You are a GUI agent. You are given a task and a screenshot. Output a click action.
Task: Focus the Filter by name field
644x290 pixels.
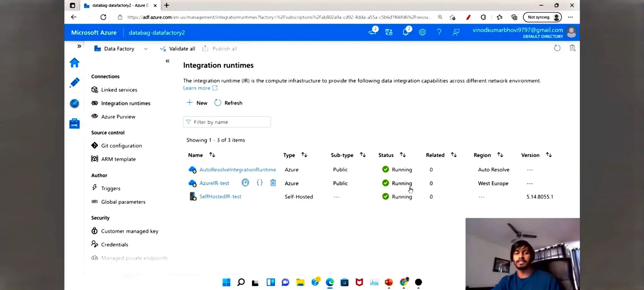(x=227, y=122)
